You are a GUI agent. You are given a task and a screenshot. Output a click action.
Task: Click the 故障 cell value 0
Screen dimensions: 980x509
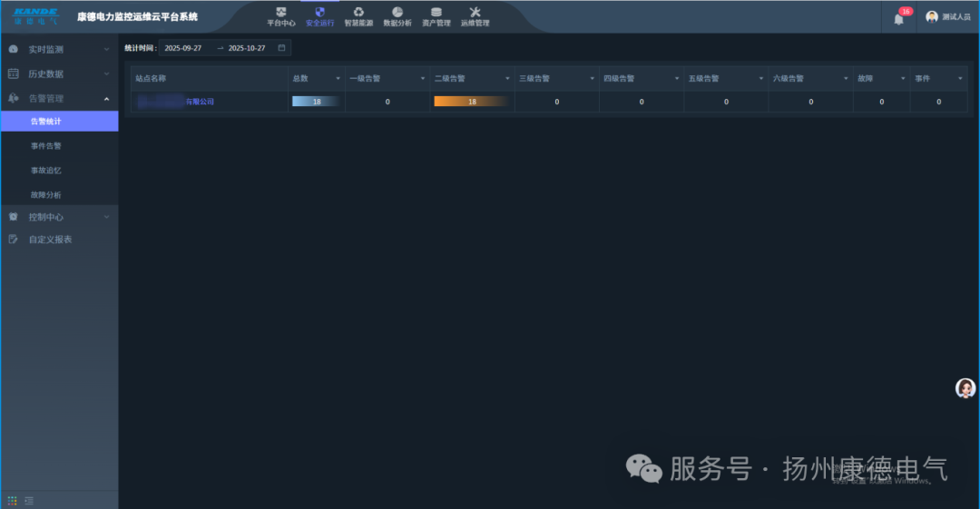point(882,102)
